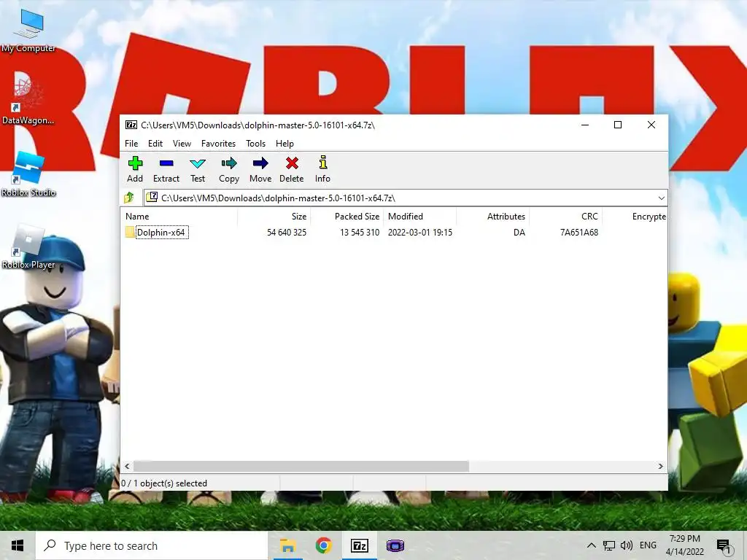Screen dimensions: 747x560
Task: Open network status tray icon
Action: pyautogui.click(x=609, y=545)
